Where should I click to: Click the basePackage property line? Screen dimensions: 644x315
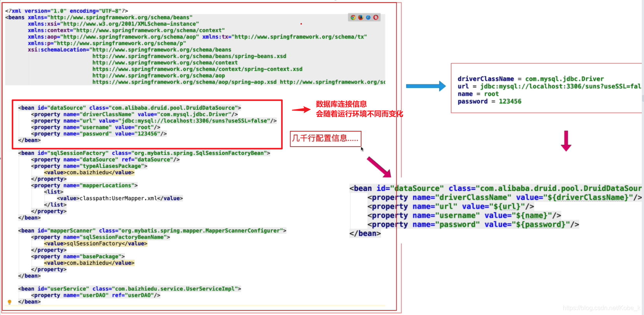pos(78,256)
